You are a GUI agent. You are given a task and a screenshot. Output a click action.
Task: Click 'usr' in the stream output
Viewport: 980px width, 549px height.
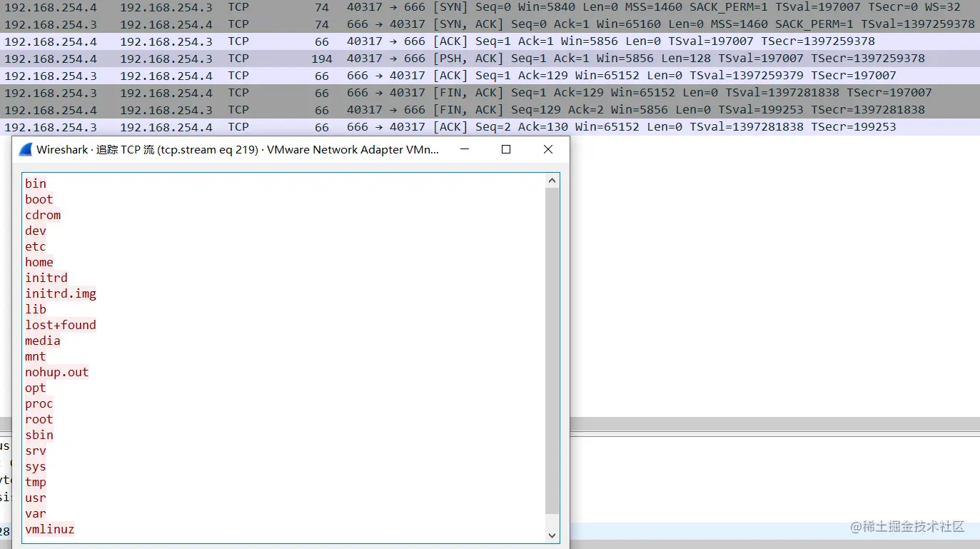36,498
